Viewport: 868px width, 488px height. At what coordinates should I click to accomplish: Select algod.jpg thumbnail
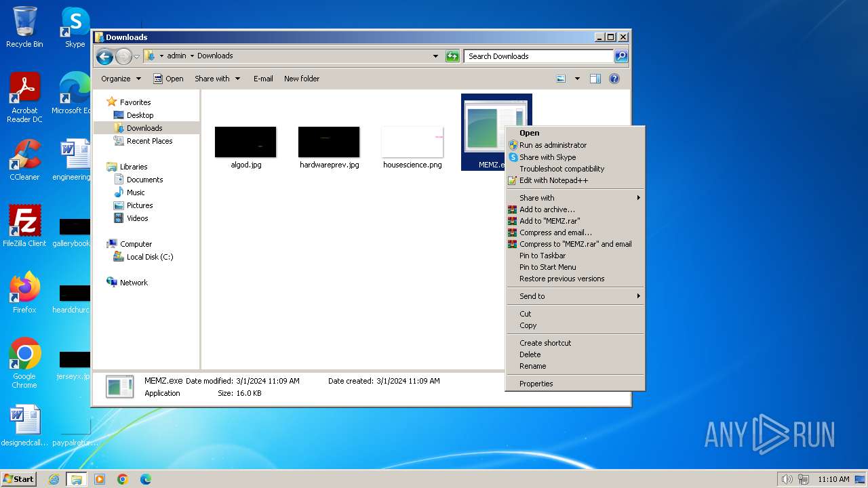coord(245,142)
